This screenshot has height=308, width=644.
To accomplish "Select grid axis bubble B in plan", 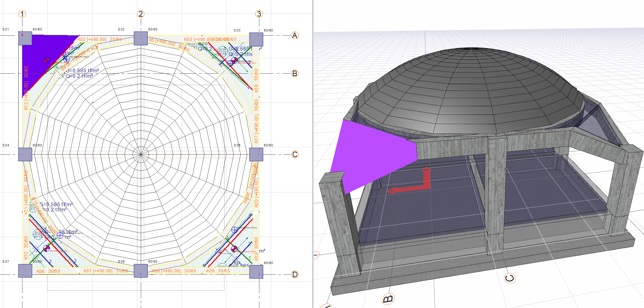I will click(x=295, y=73).
